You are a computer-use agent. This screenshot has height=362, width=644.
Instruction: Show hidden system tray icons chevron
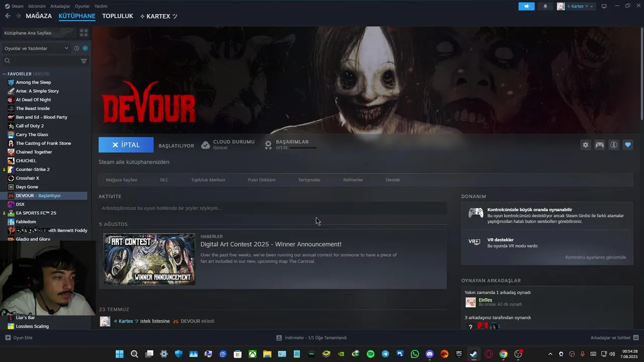tap(550, 354)
